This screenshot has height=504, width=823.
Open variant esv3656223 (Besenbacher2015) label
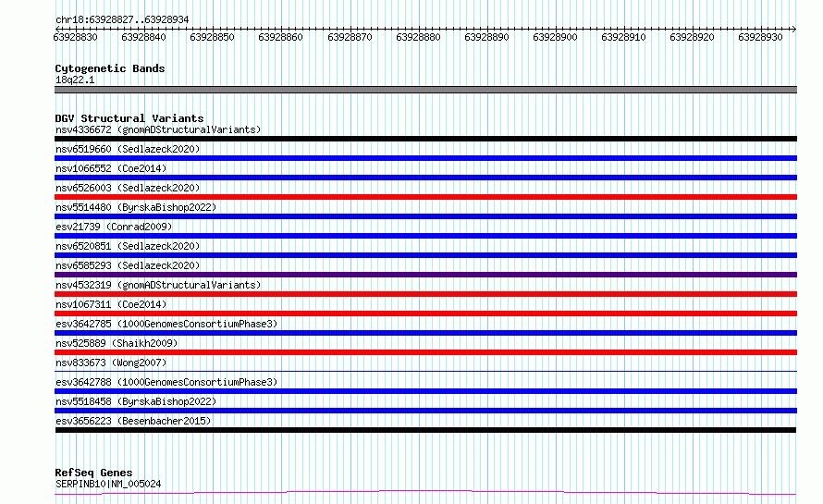pyautogui.click(x=133, y=421)
